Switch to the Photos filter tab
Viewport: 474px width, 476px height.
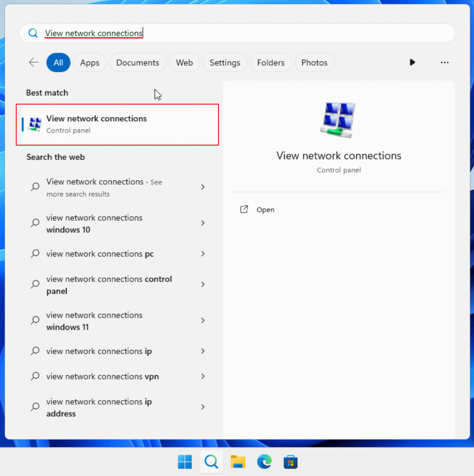pos(314,63)
